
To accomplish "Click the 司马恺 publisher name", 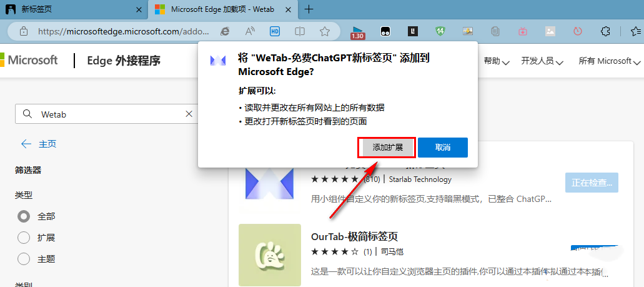I will pyautogui.click(x=392, y=251).
